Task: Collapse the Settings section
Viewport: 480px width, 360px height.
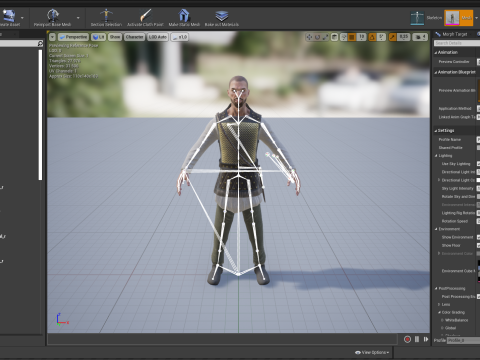Action: (x=436, y=131)
